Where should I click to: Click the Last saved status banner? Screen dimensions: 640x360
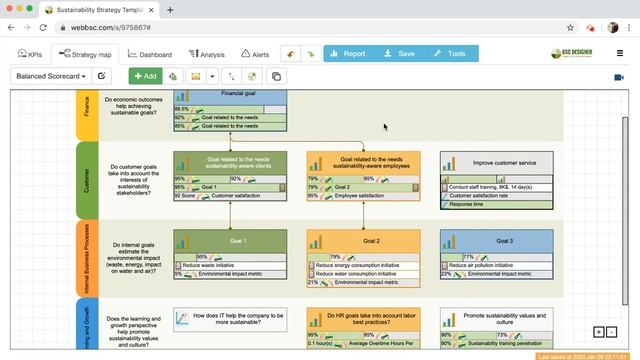(582, 356)
